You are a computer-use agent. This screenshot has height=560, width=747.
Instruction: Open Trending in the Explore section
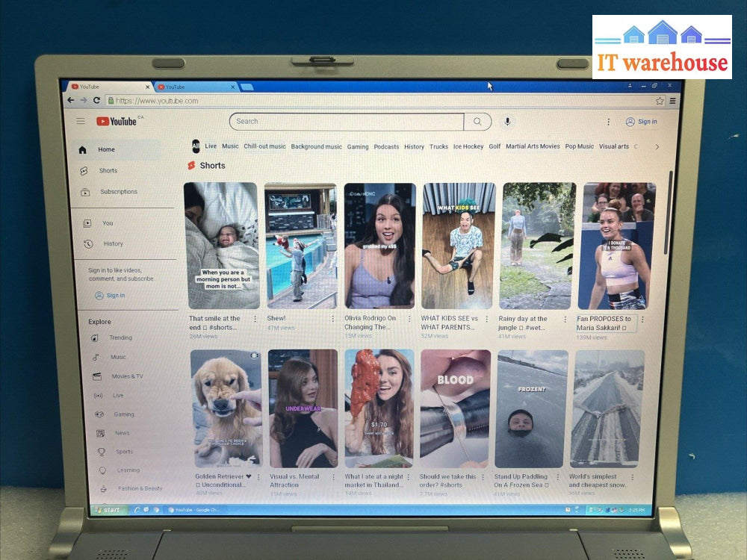tap(120, 337)
